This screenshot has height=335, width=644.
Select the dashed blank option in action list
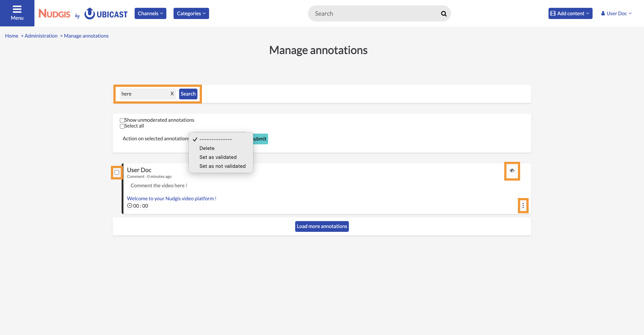[221, 139]
